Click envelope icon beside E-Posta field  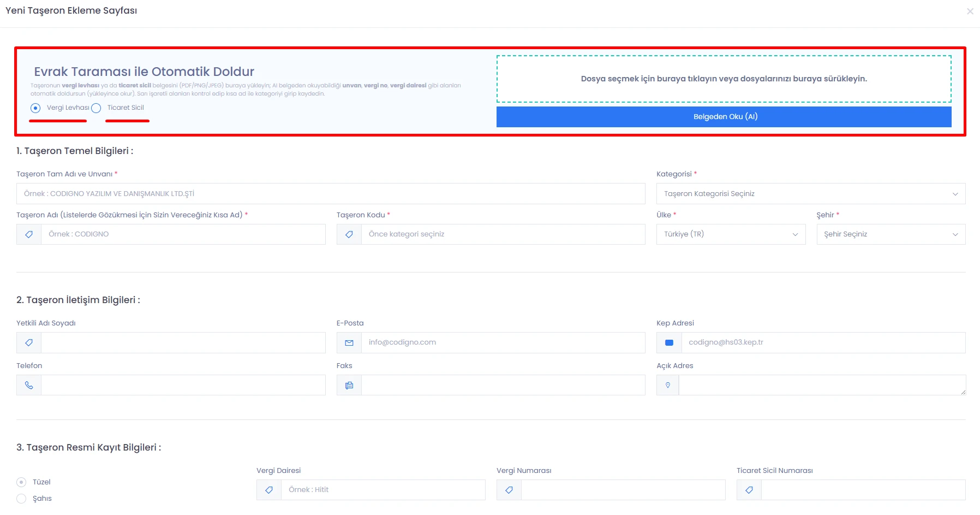(349, 342)
